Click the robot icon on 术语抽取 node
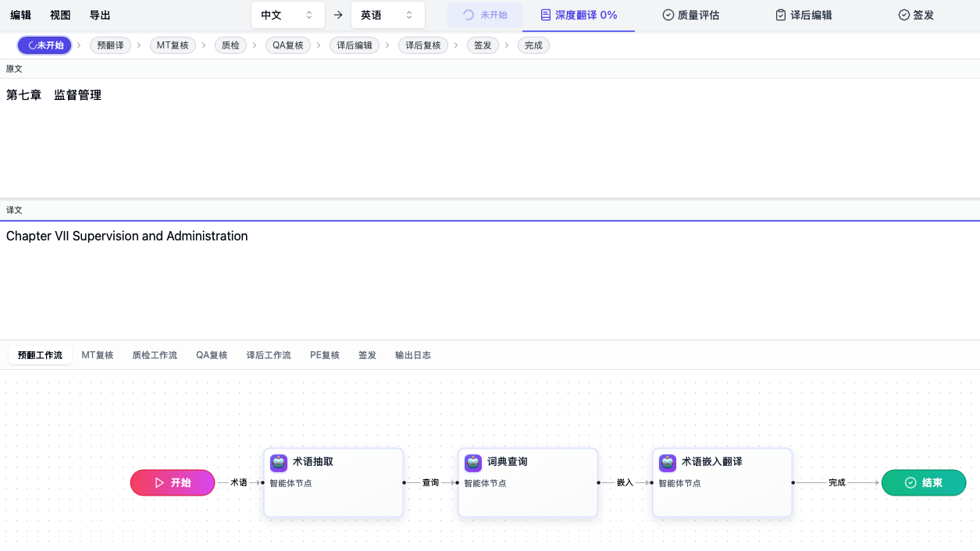The image size is (980, 551). click(279, 463)
